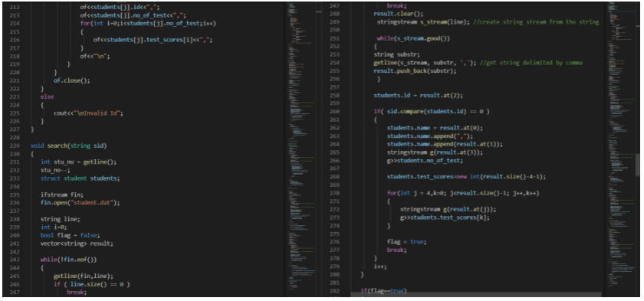Click gutter line number 270

335,193
